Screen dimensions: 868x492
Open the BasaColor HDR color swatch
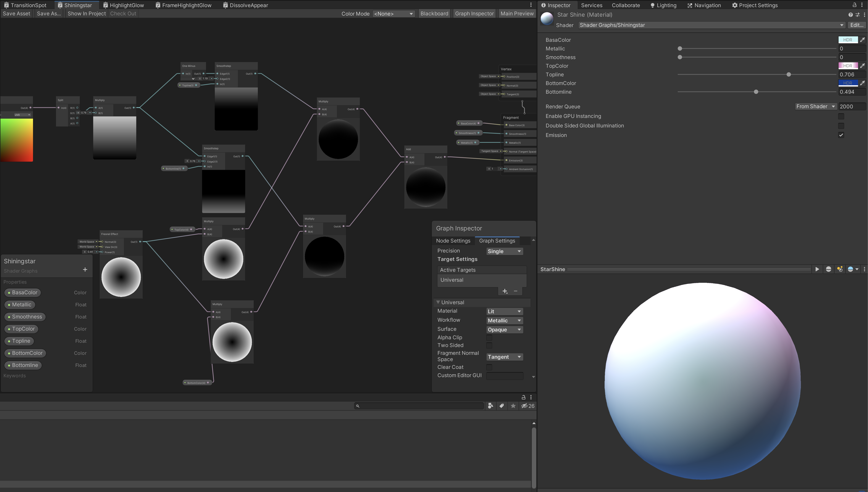(848, 40)
